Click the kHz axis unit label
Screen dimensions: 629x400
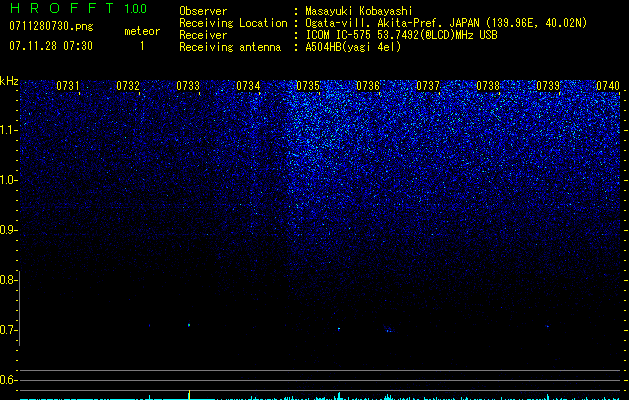tap(9, 81)
